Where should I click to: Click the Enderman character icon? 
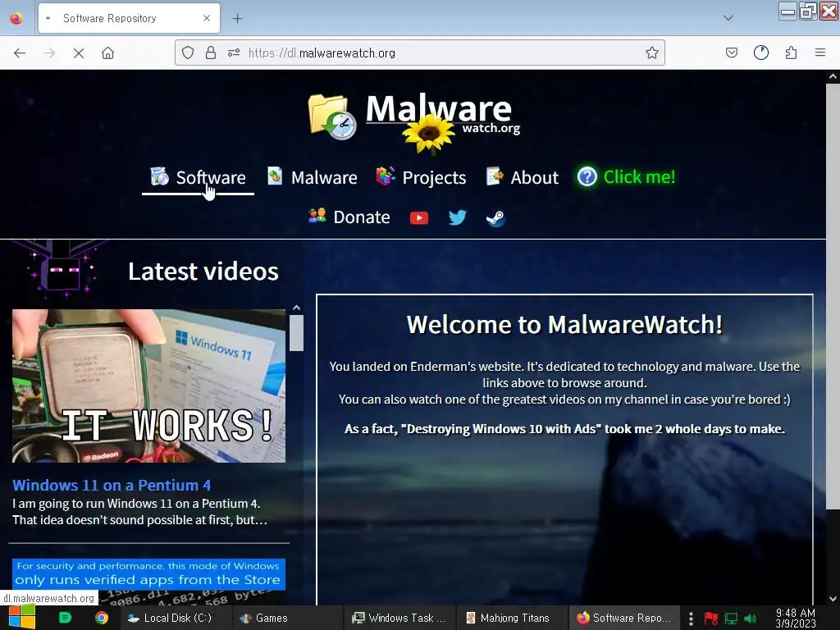pyautogui.click(x=62, y=269)
